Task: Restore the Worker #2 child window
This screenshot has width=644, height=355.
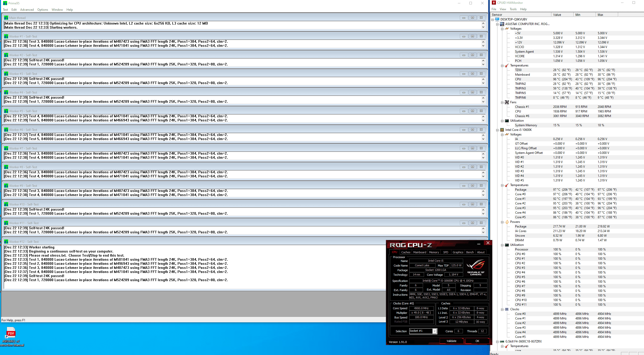Action: (x=472, y=55)
